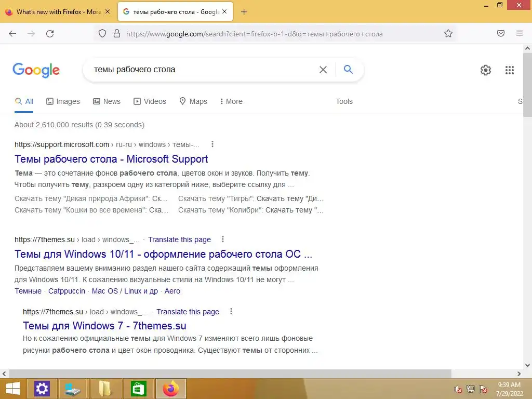Open options for Microsoft Support result
Image resolution: width=532 pixels, height=399 pixels.
click(x=212, y=144)
